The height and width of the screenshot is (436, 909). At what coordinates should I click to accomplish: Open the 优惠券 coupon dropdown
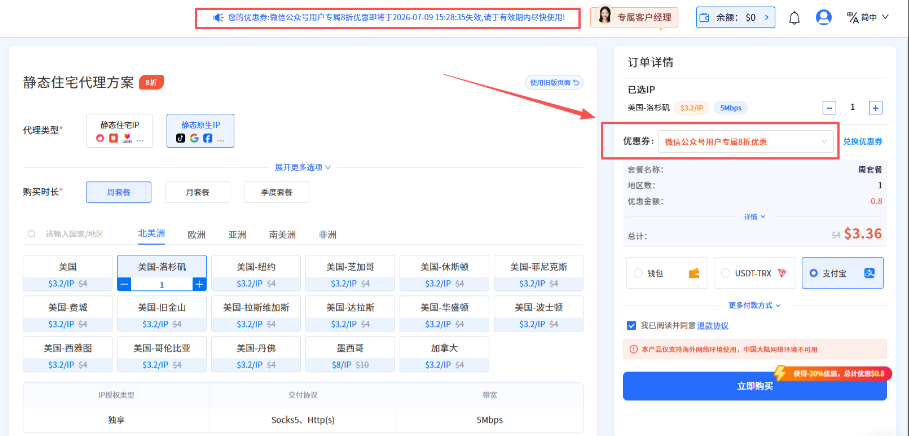(746, 141)
